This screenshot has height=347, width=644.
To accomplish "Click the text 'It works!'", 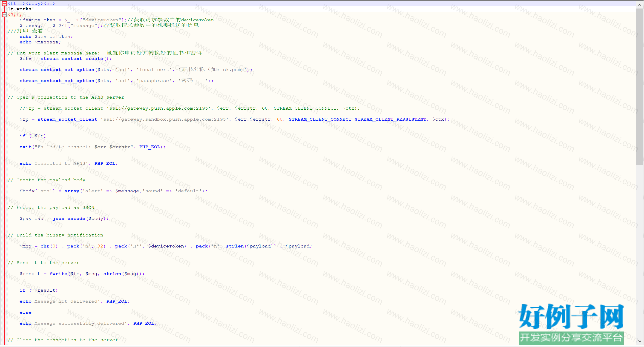I will (x=21, y=9).
